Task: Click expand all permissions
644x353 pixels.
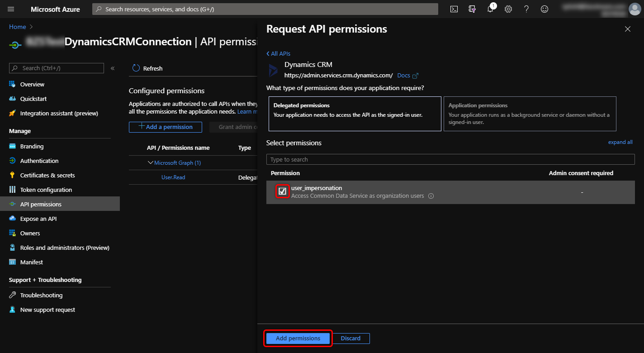Action: pyautogui.click(x=620, y=142)
